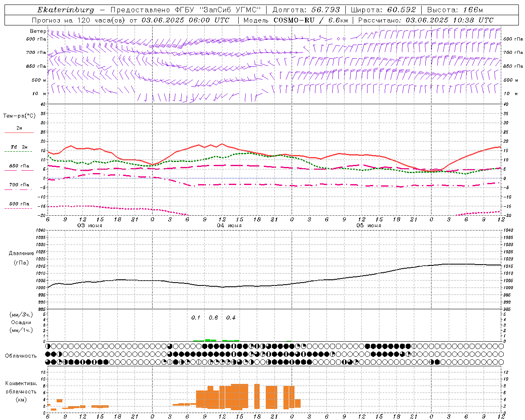Click the 'Тем-ра(°C)' temperature panel label
This screenshot has width=525, height=420.
19,116
